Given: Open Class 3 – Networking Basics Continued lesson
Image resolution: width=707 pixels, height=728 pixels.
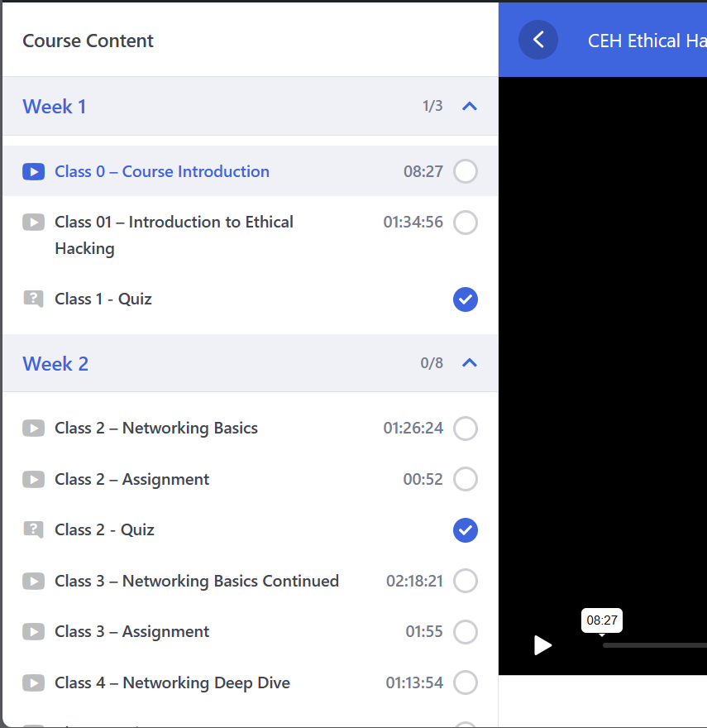Looking at the screenshot, I should (197, 581).
